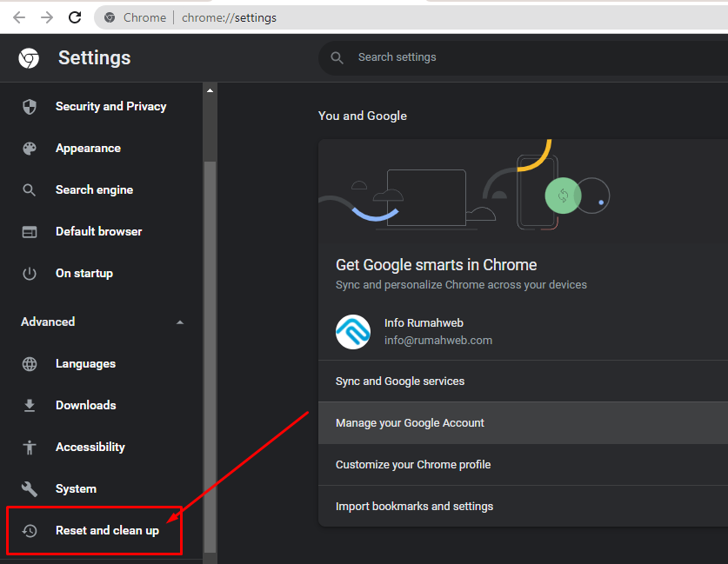This screenshot has height=564, width=728.
Task: Click the browser forward arrow
Action: 47,17
